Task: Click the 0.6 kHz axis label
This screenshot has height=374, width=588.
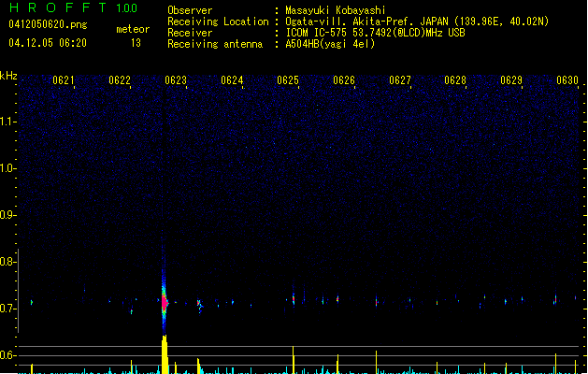Action: coord(7,355)
